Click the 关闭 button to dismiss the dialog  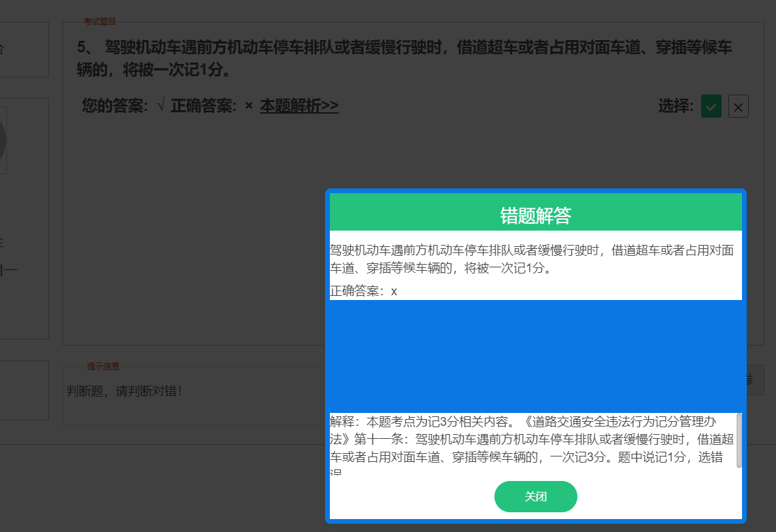pyautogui.click(x=535, y=497)
